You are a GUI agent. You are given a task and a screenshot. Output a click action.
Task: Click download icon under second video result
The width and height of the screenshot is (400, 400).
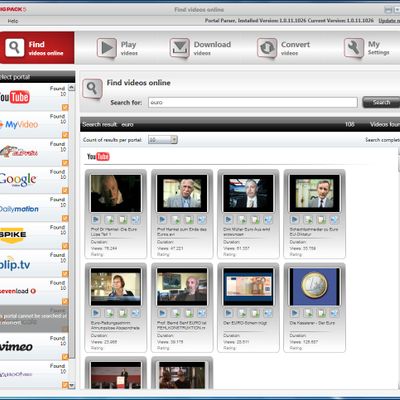coord(175,219)
